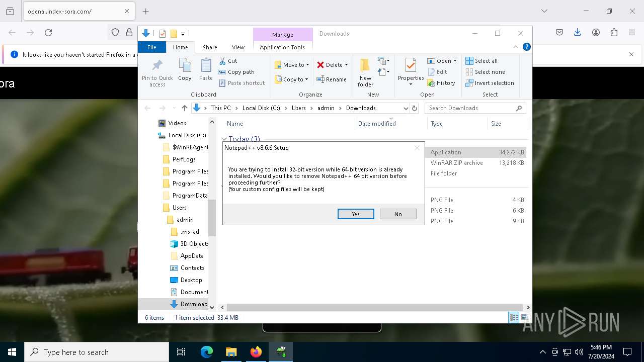Screen dimensions: 644x362
Task: Select Videos in the navigation tree
Action: tap(177, 123)
